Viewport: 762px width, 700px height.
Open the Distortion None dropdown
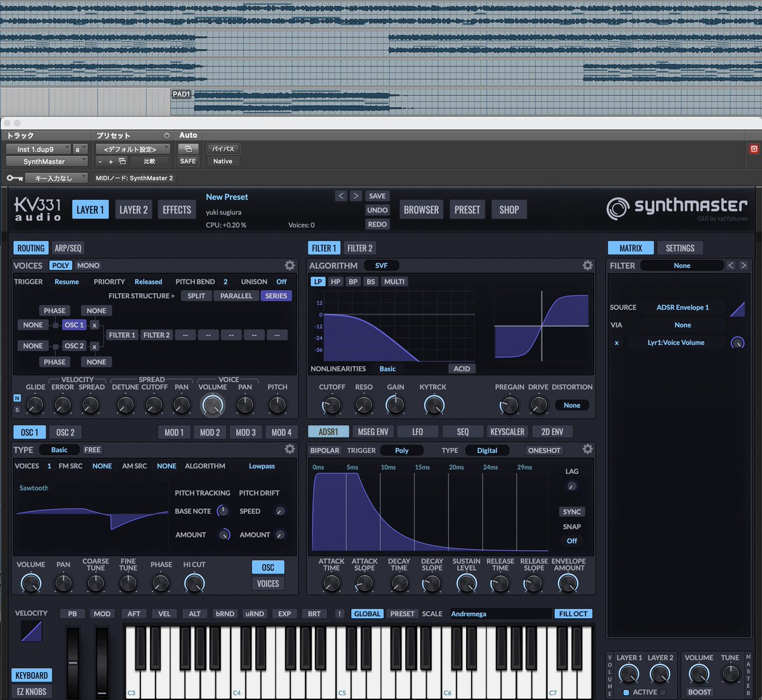point(572,405)
